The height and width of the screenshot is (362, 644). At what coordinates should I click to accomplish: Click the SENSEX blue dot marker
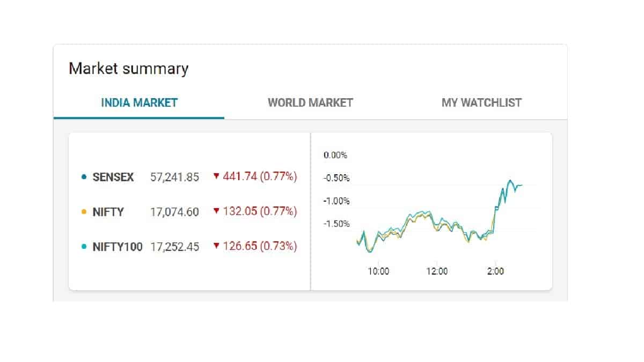click(x=84, y=177)
